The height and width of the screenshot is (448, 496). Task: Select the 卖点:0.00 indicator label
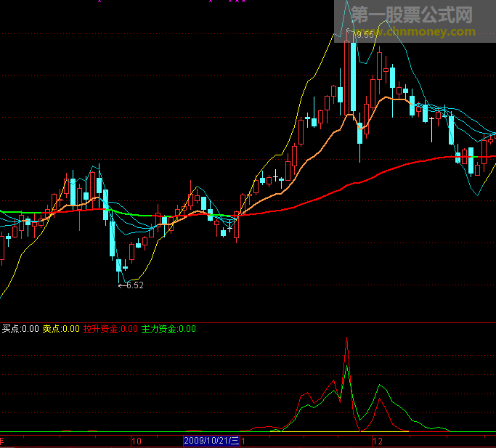tap(61, 329)
